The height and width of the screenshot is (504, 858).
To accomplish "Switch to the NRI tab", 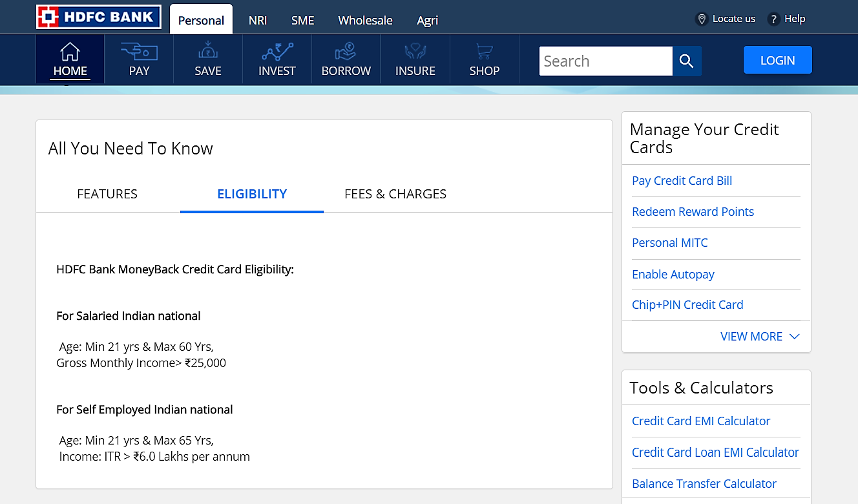I will click(x=258, y=20).
